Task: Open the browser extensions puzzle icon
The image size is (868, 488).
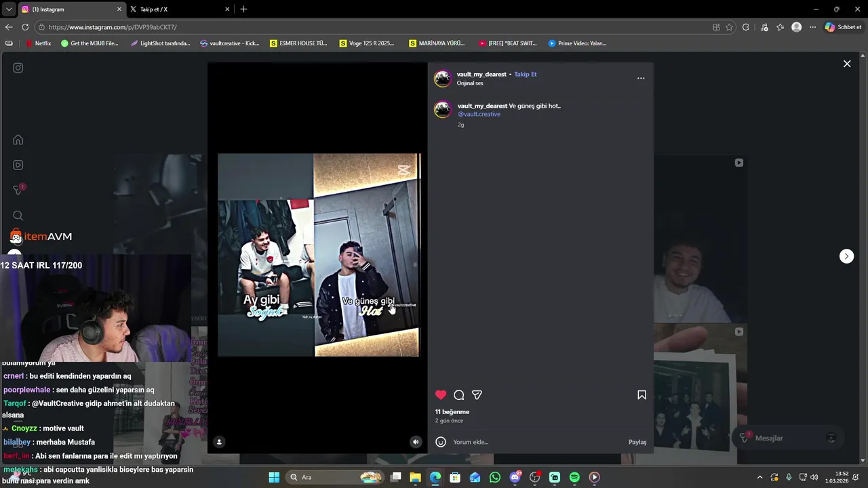Action: [x=746, y=27]
